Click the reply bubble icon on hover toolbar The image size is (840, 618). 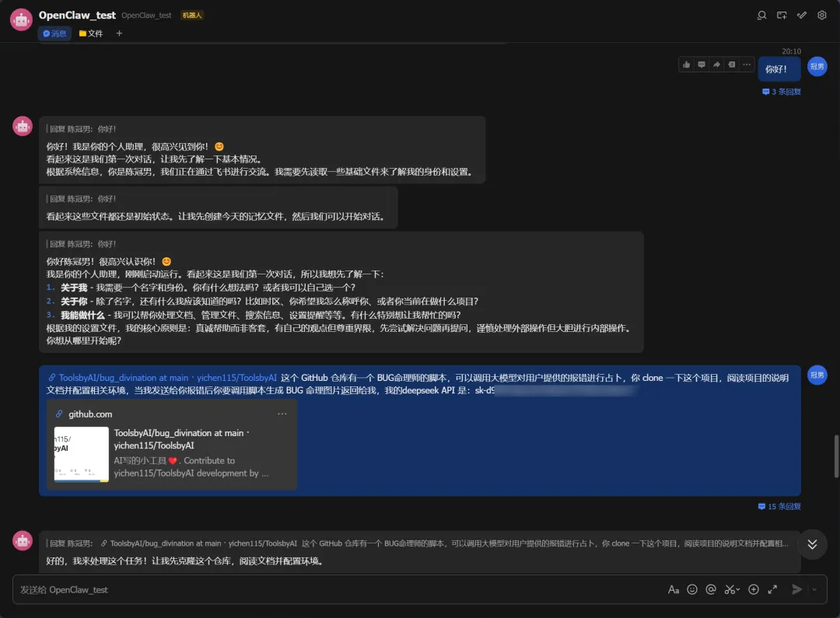click(x=702, y=65)
